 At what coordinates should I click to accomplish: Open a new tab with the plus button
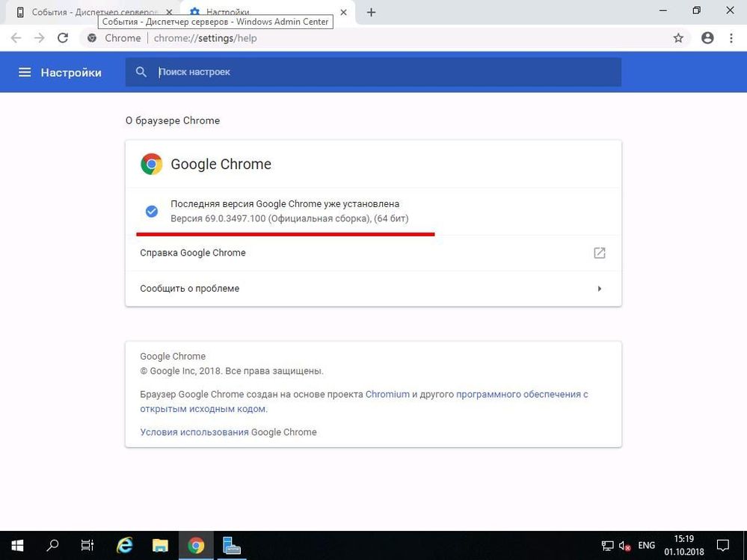pyautogui.click(x=371, y=13)
